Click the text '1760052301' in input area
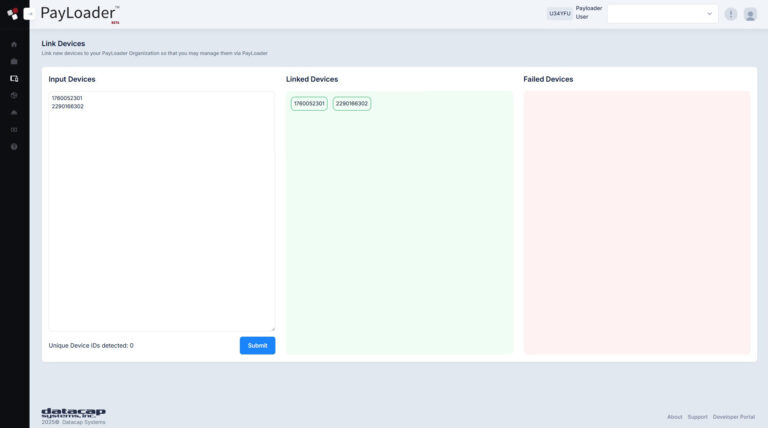768x428 pixels. [x=67, y=98]
